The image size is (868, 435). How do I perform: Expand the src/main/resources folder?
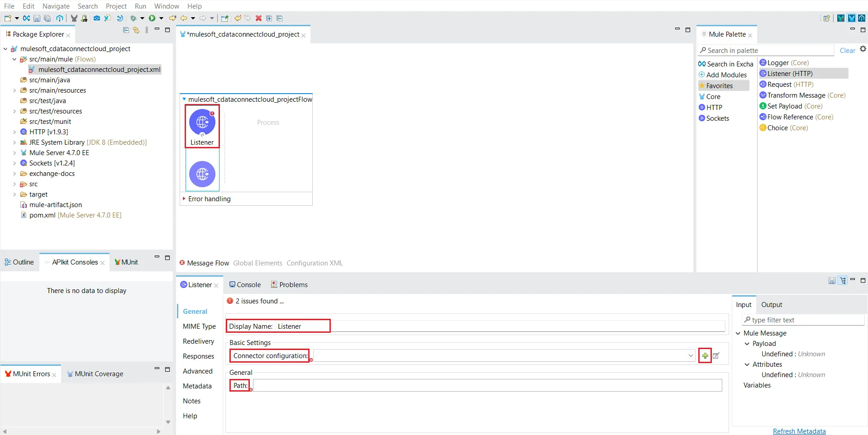point(14,90)
